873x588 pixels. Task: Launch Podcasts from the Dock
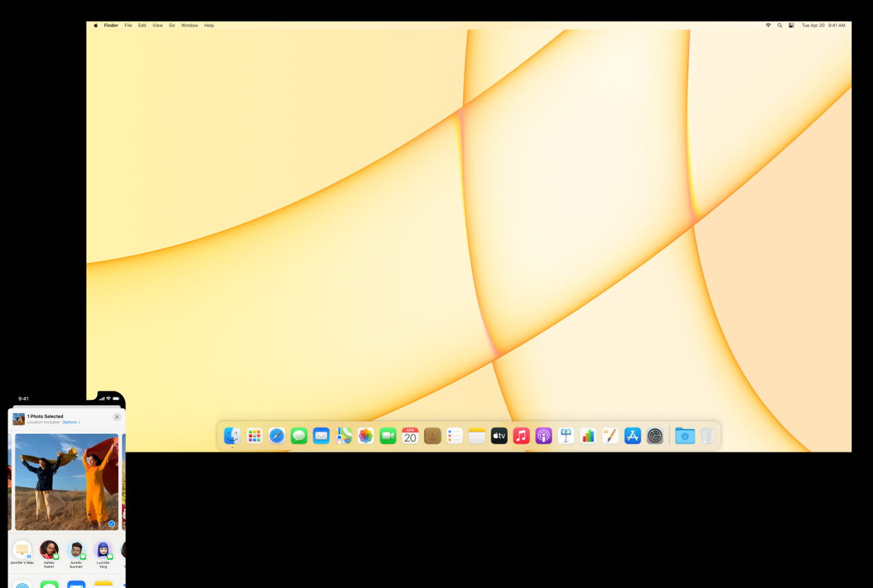(x=544, y=436)
